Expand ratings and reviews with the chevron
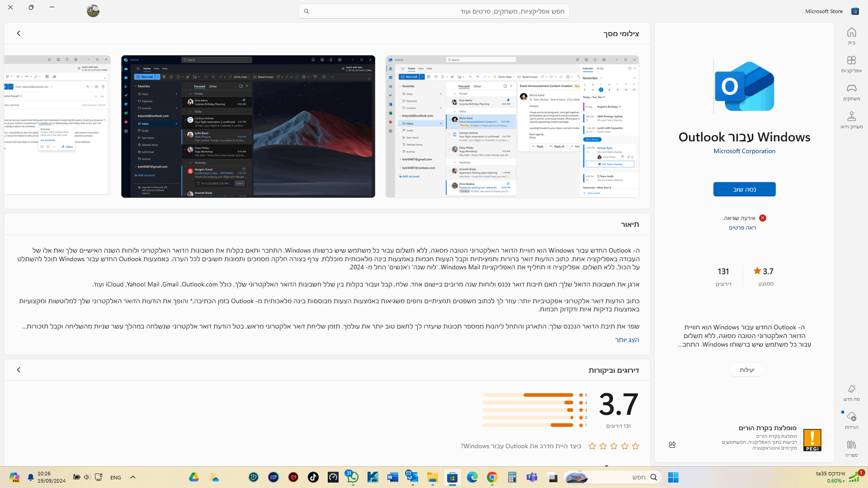868x488 pixels. click(19, 370)
